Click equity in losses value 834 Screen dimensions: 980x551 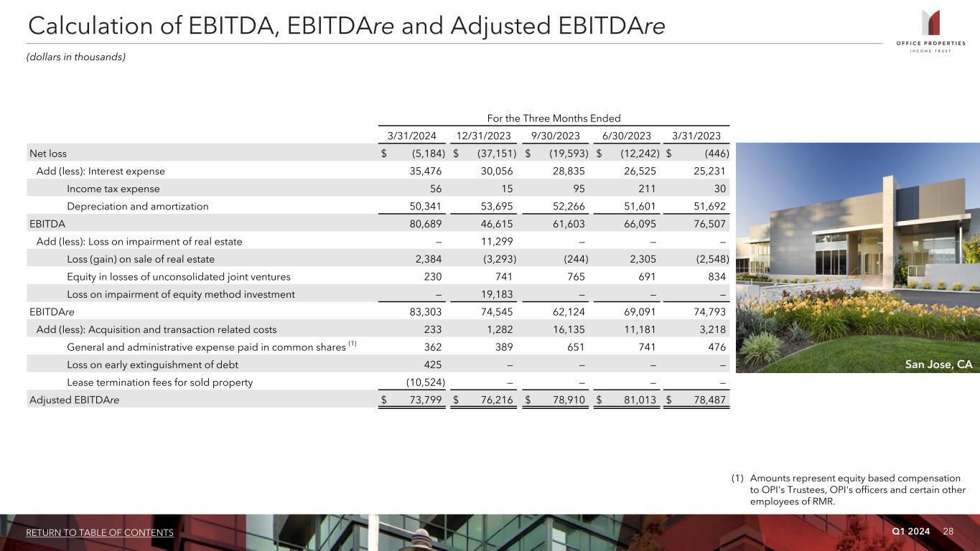click(717, 276)
